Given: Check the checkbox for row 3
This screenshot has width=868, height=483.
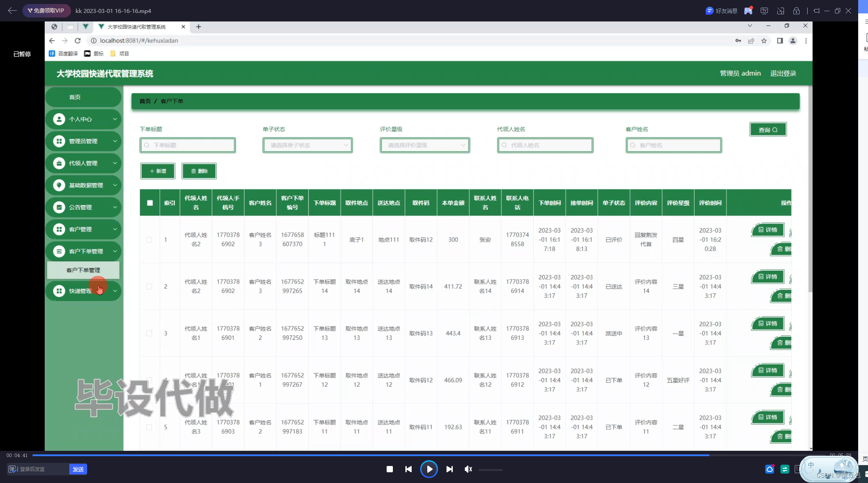Looking at the screenshot, I should pos(149,333).
